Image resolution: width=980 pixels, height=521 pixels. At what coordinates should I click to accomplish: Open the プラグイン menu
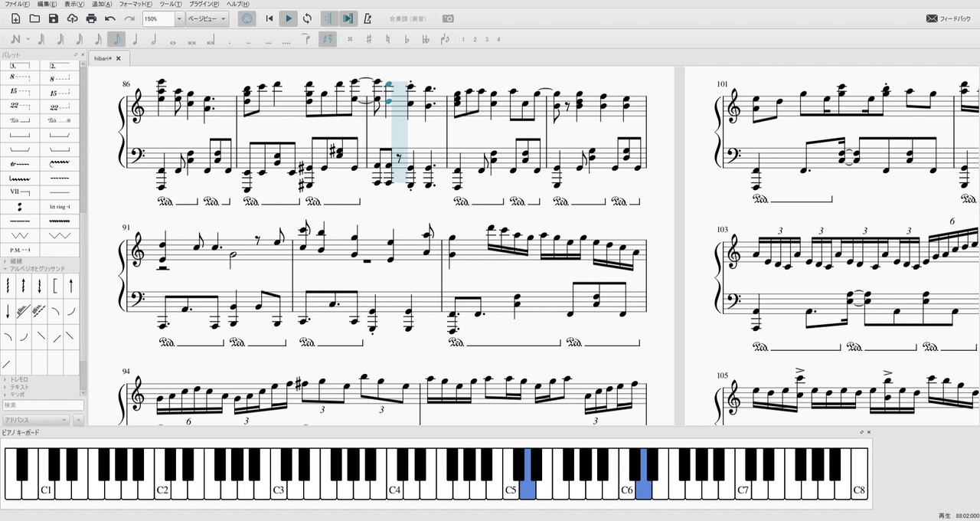coord(204,4)
